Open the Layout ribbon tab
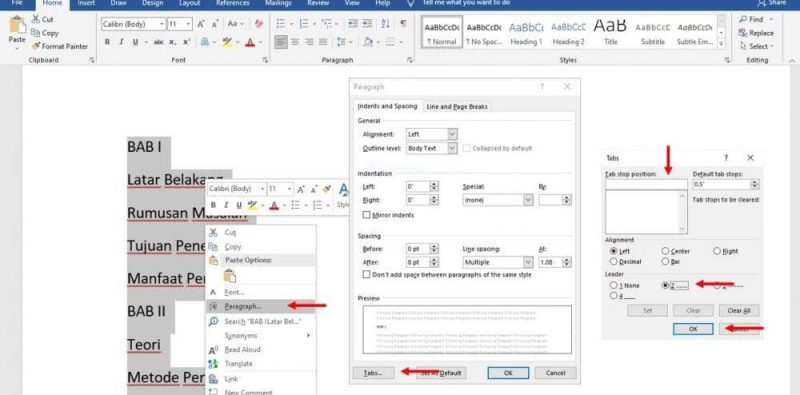 tap(189, 3)
